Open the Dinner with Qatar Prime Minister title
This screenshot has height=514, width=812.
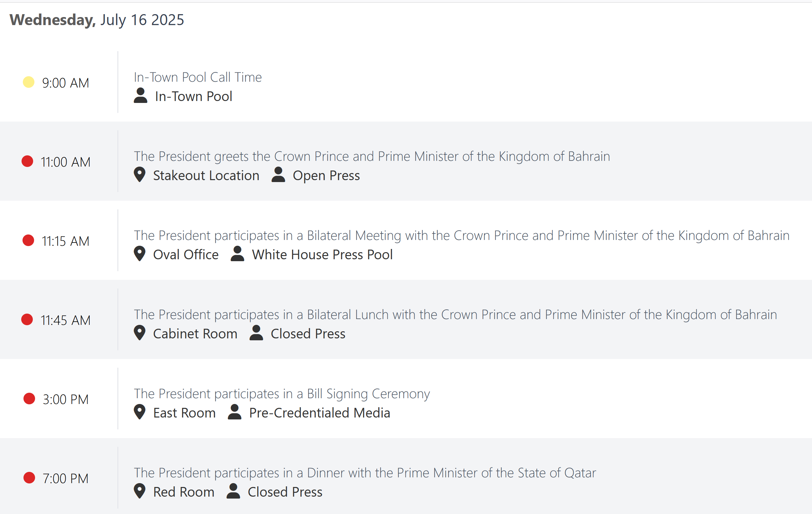[365, 473]
